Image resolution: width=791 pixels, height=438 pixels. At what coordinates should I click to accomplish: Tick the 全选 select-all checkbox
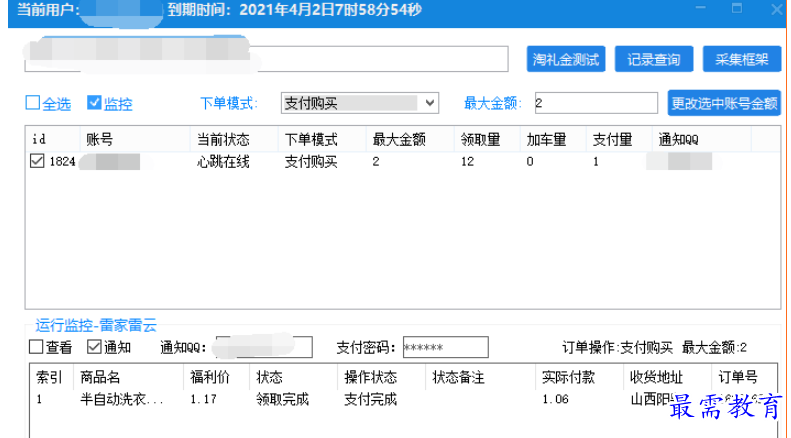coord(33,102)
